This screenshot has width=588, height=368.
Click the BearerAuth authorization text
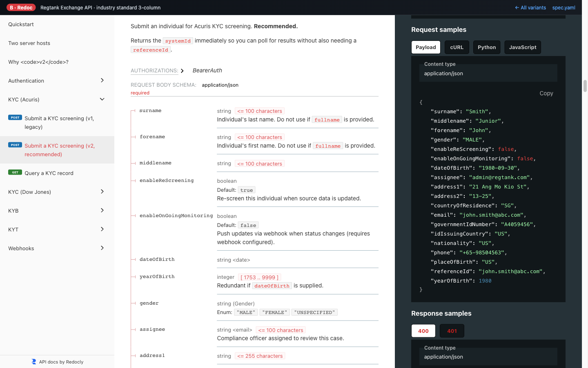pyautogui.click(x=207, y=70)
